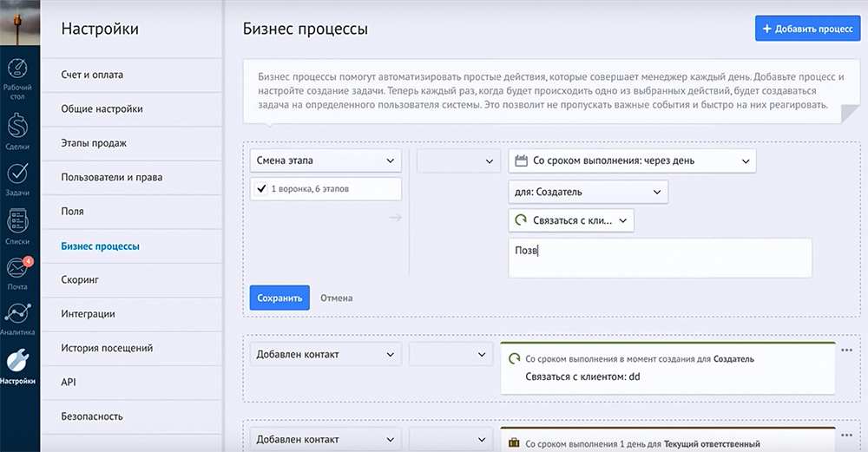The height and width of the screenshot is (452, 868).
Task: Open Безопасность settings section
Action: (x=132, y=416)
